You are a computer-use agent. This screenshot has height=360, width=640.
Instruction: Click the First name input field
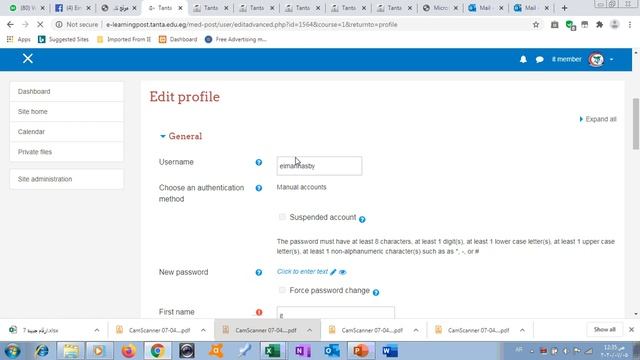[x=336, y=313]
